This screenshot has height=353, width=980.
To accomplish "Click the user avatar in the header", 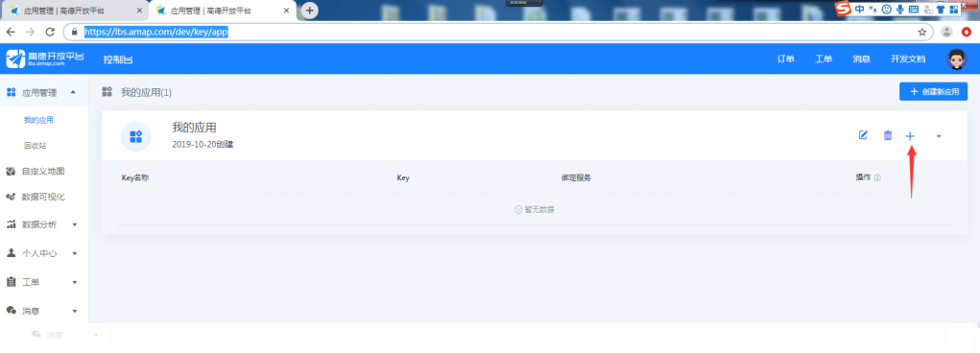I will (956, 59).
